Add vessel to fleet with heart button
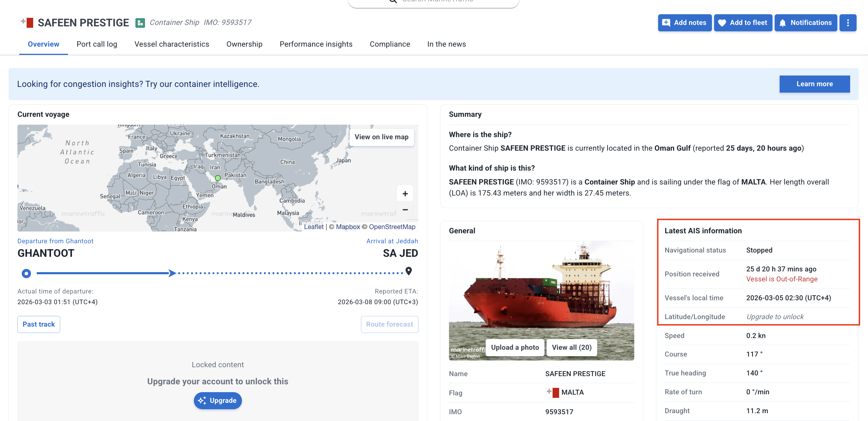The height and width of the screenshot is (421, 868). point(743,23)
